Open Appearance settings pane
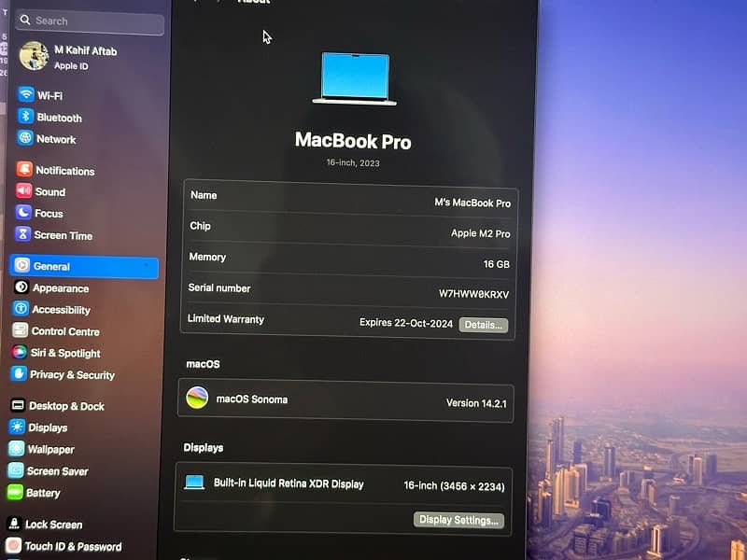Screen dimensions: 747x560 pos(61,288)
